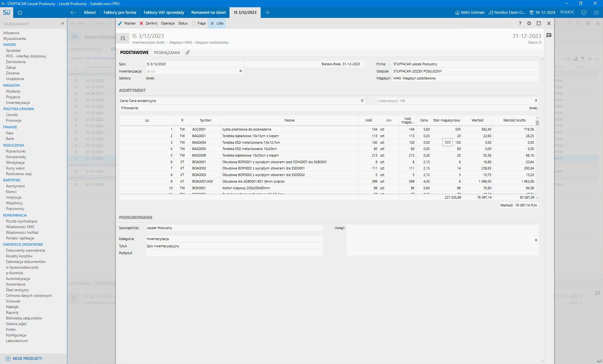Screen dimensions: 603x364
Task: Toggle the Lista view button
Action: [217, 23]
